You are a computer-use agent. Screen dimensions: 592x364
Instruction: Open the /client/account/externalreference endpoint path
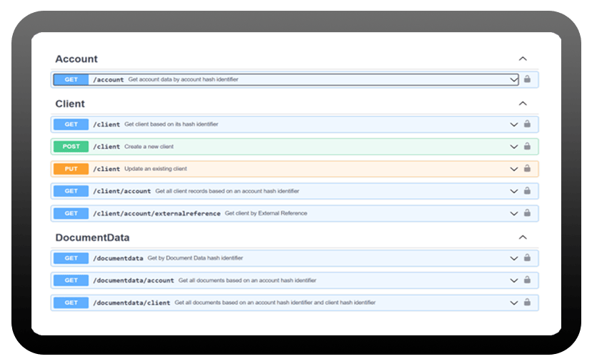point(157,213)
